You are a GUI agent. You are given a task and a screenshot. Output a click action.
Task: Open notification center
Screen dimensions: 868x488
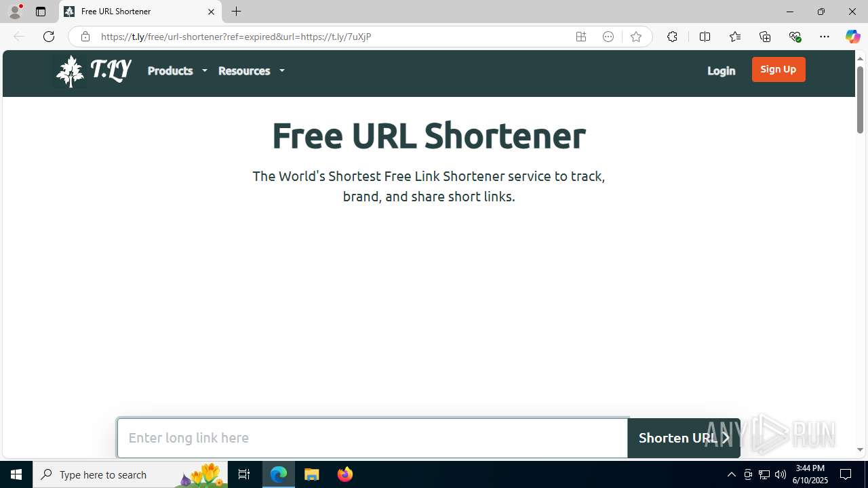[846, 474]
